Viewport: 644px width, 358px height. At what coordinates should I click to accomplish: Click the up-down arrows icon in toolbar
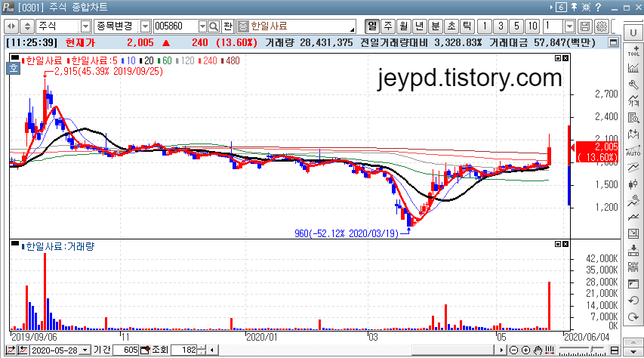(27, 26)
